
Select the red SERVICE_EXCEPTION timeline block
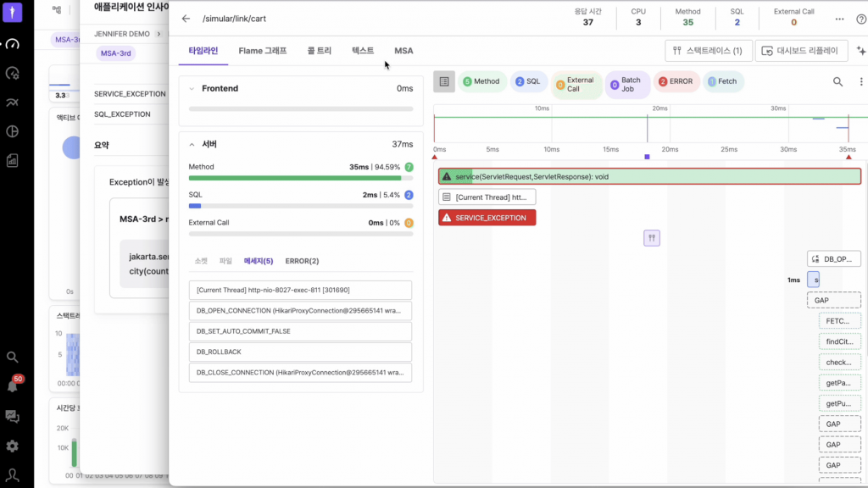click(x=487, y=218)
